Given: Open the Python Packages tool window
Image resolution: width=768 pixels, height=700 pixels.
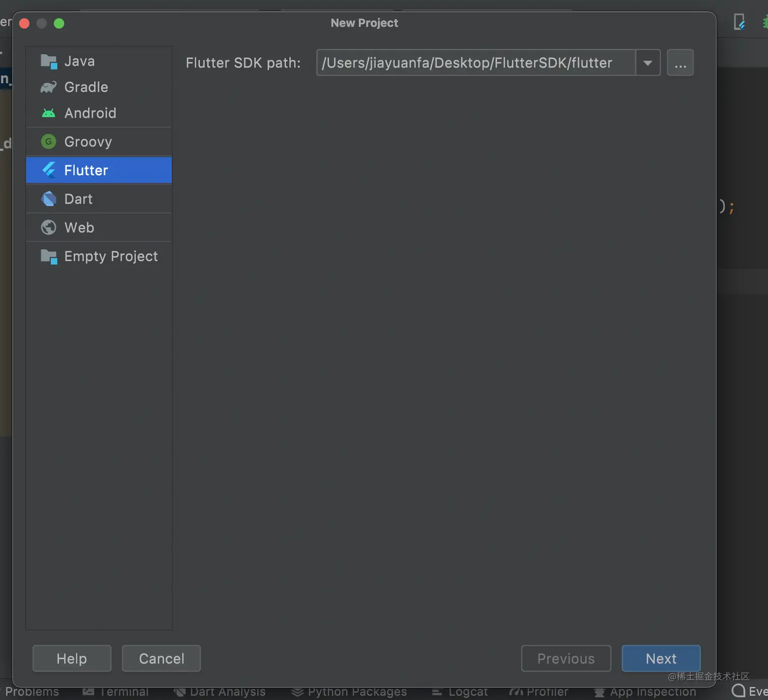Looking at the screenshot, I should click(349, 692).
